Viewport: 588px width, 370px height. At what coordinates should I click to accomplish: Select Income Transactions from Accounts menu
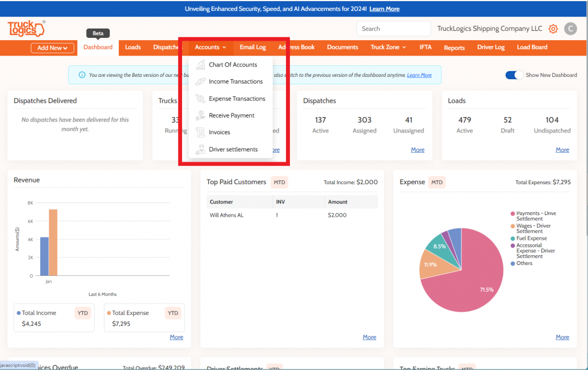[236, 81]
